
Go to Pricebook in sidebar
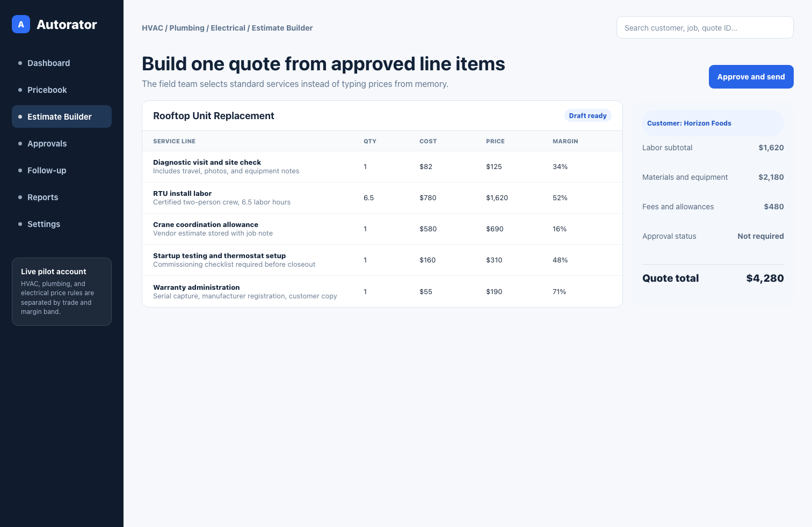point(62,90)
